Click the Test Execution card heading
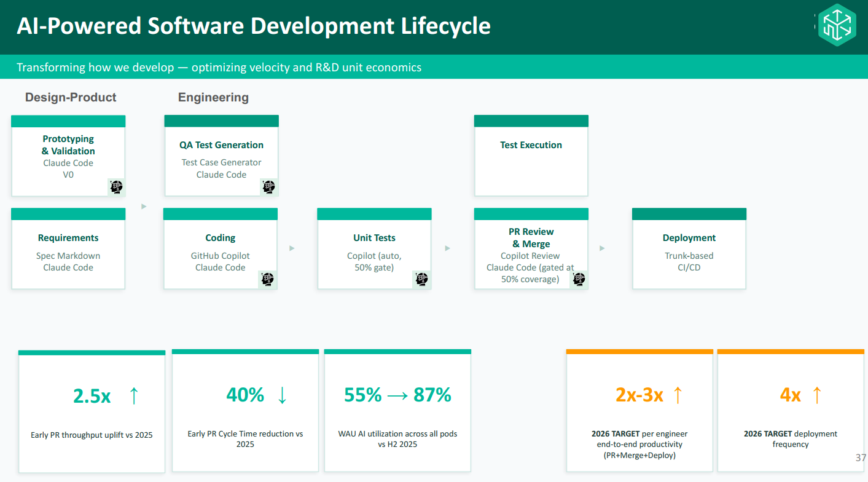This screenshot has height=482, width=868. tap(531, 145)
